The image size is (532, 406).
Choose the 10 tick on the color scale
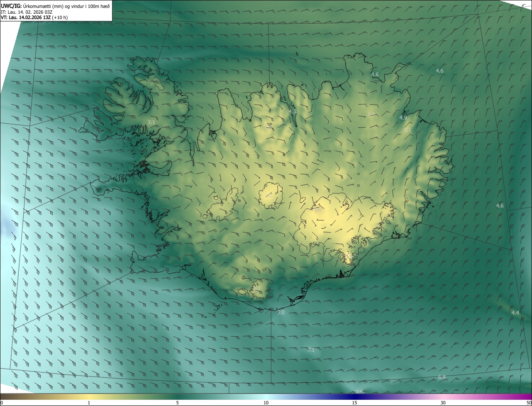click(x=266, y=403)
